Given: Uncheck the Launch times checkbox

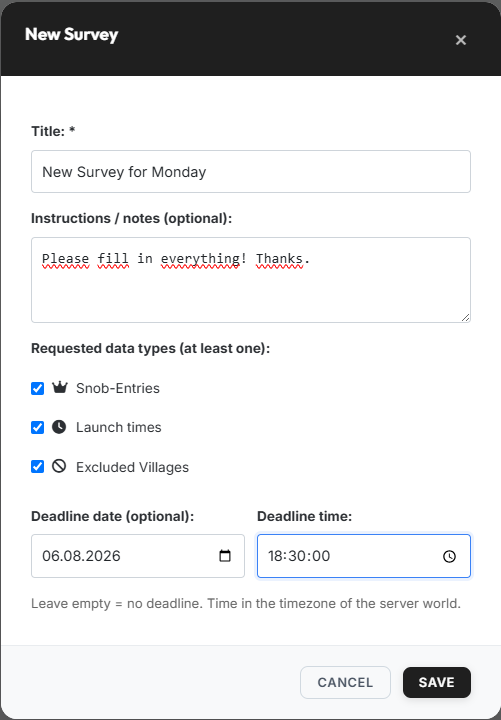Looking at the screenshot, I should click(38, 428).
